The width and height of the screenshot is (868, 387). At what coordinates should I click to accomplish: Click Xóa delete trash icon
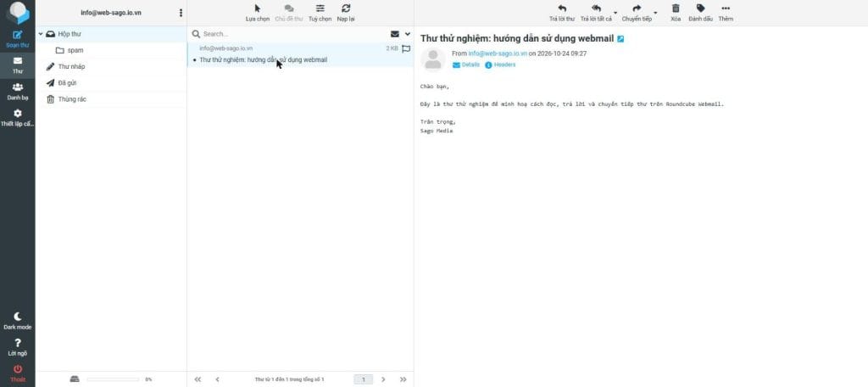pos(676,13)
